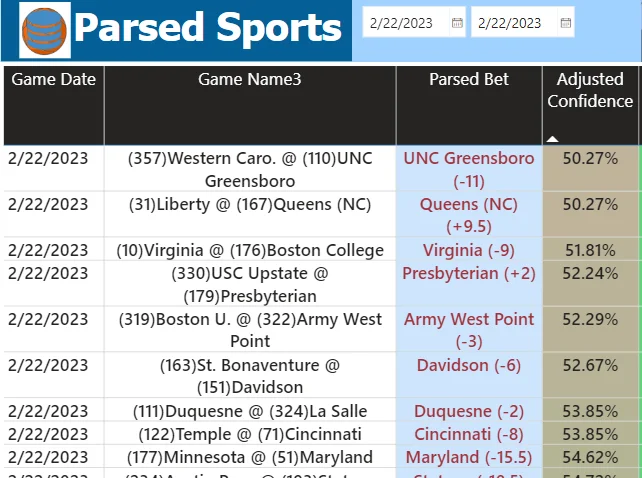
Task: Click the Presbyterian (+2) parsed bet
Action: [469, 273]
